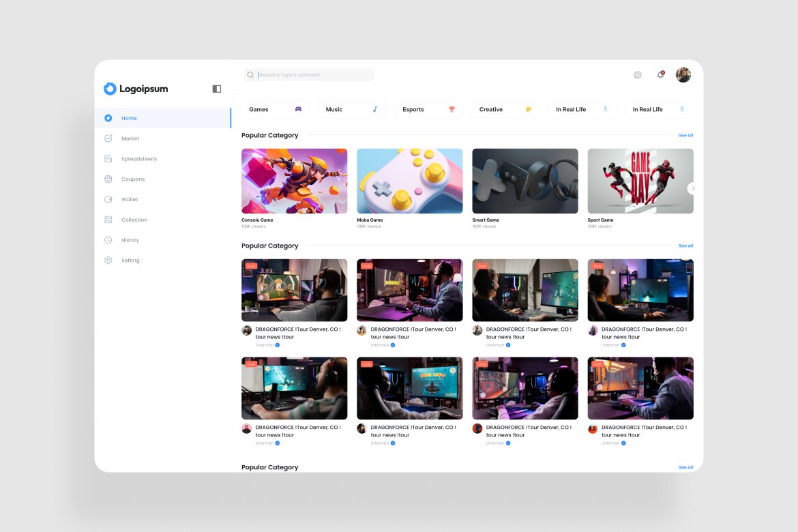The width and height of the screenshot is (798, 532).
Task: Click the Logoipsum logo icon
Action: [110, 89]
